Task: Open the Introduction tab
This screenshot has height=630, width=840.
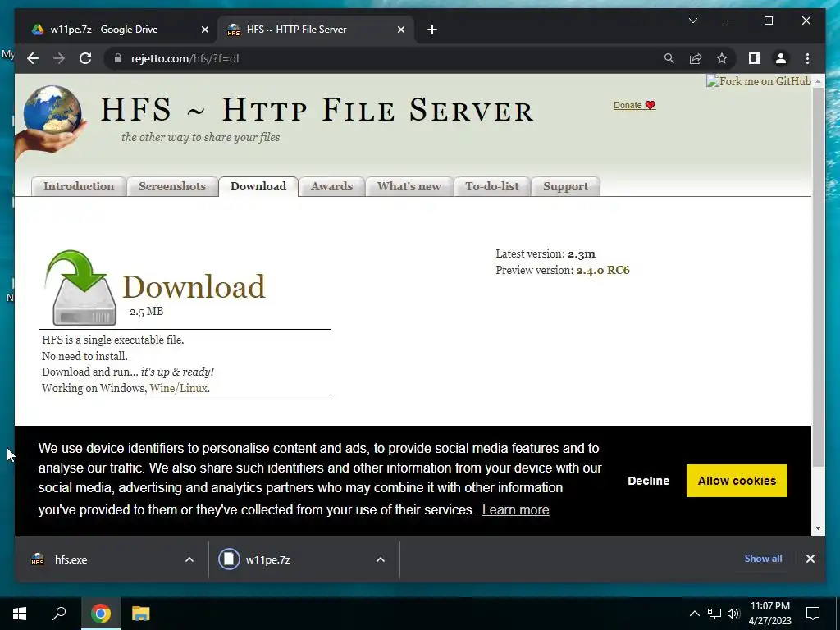Action: tap(79, 186)
